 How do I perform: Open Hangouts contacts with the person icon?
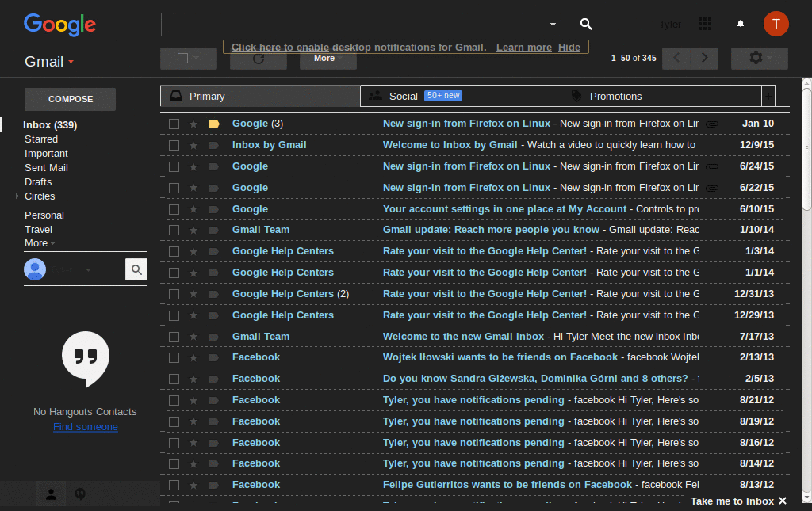51,494
